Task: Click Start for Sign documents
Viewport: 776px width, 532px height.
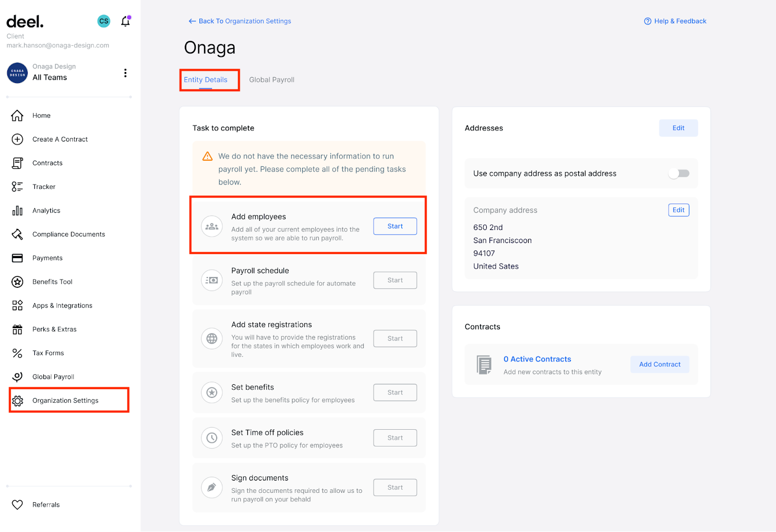Action: (395, 488)
